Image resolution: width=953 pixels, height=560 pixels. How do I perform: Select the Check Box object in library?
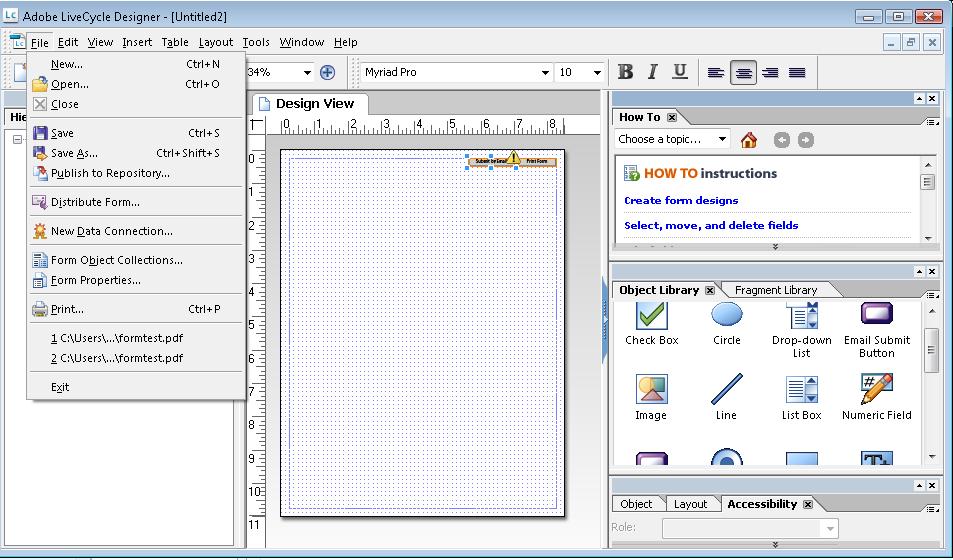pos(652,324)
